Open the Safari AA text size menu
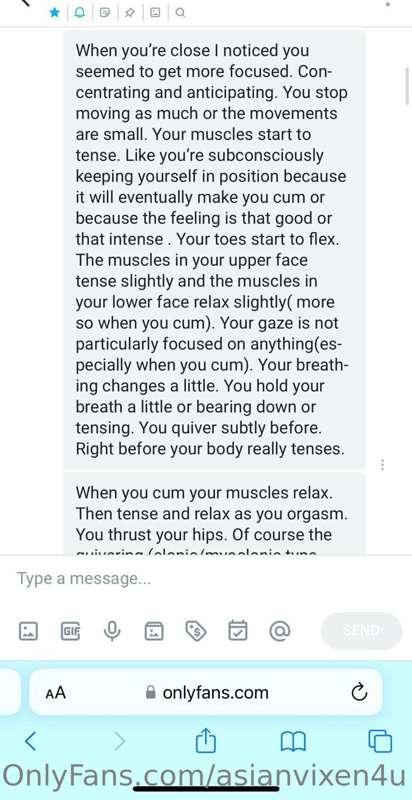Viewport: 412px width, 800px height. (x=56, y=693)
